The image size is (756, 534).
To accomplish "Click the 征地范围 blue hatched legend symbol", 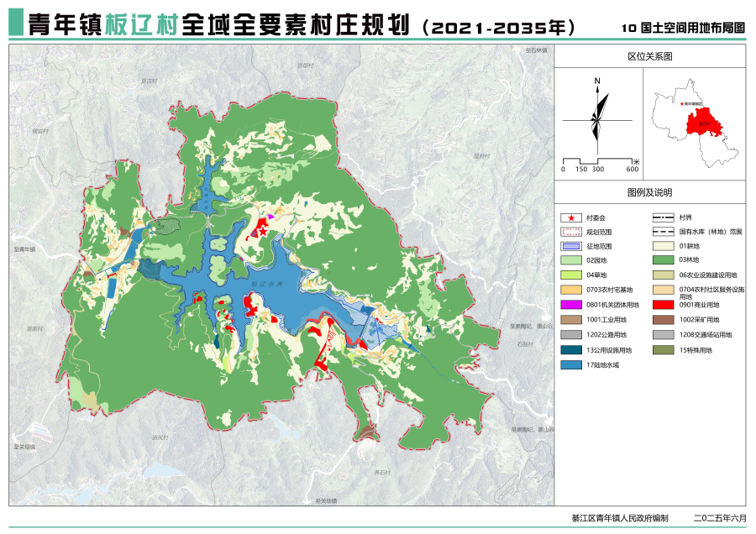I will (571, 247).
